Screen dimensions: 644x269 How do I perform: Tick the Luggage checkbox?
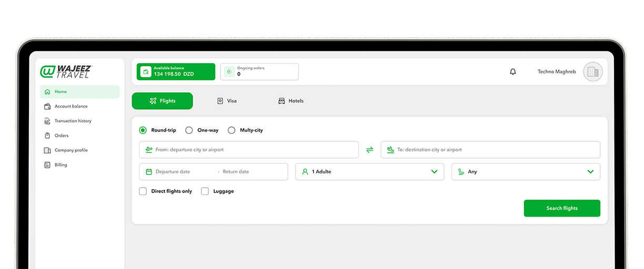205,191
